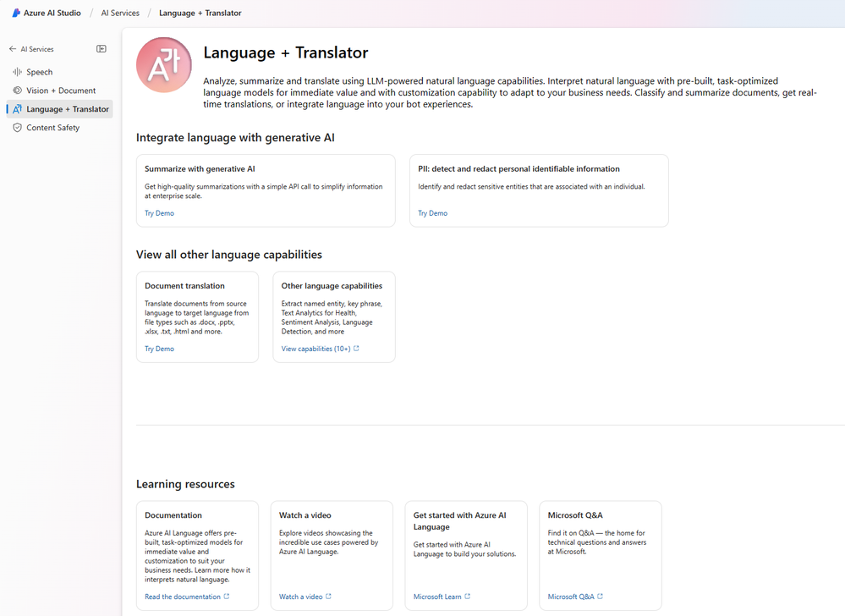The image size is (845, 616).
Task: Open Read the documentation link
Action: 183,597
